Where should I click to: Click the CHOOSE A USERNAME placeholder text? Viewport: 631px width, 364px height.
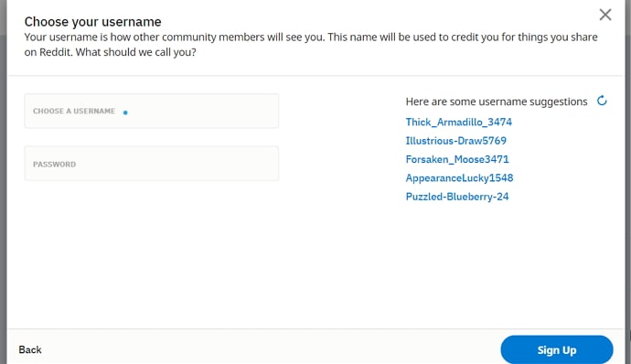(74, 112)
